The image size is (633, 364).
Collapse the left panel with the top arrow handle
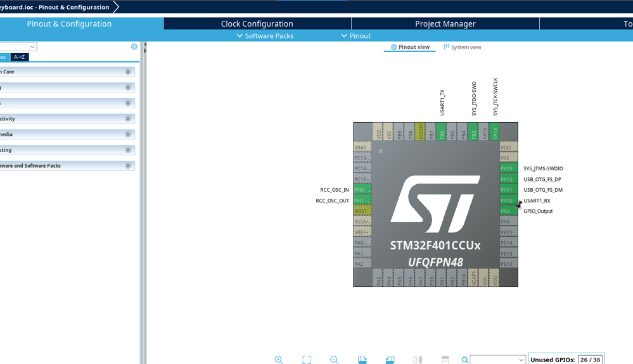tap(145, 45)
